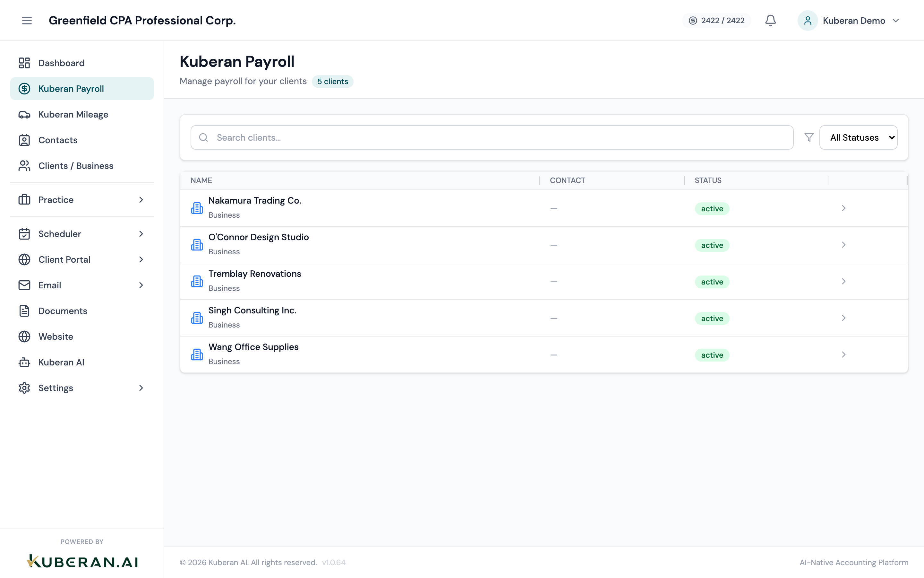Viewport: 924px width, 578px height.
Task: Expand the Practice submenu chevron
Action: tap(141, 199)
